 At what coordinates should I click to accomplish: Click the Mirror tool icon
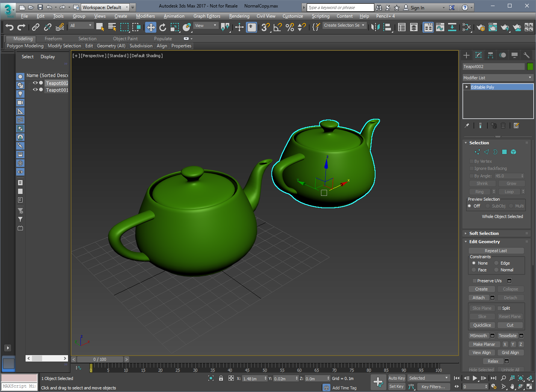click(x=375, y=27)
